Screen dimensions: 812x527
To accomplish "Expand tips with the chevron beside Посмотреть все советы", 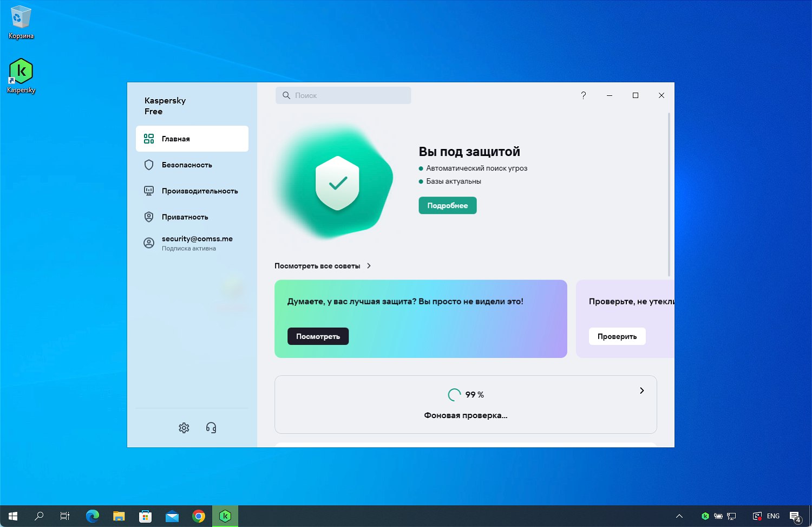I will coord(369,266).
